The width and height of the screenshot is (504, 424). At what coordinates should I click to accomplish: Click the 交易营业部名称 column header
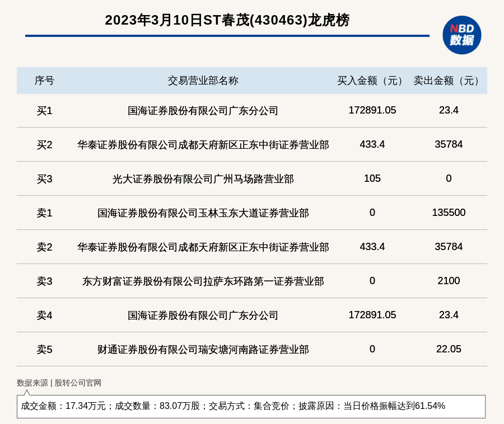203,81
